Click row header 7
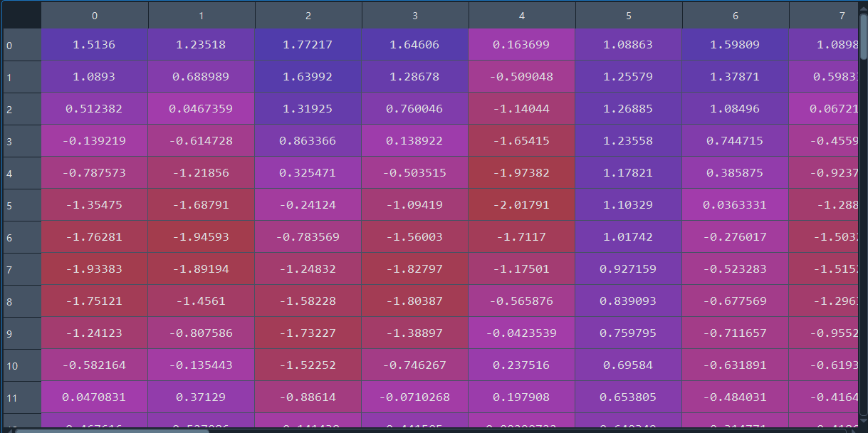The image size is (868, 433). (21, 269)
